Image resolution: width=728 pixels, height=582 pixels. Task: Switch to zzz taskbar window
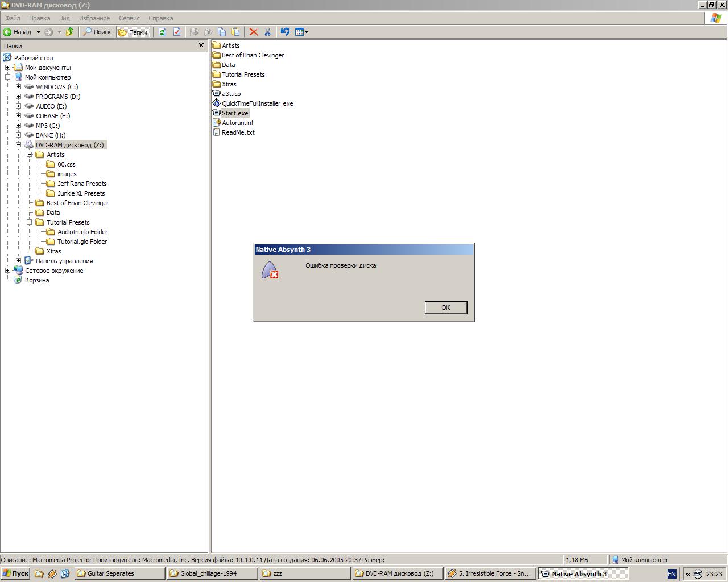[305, 573]
